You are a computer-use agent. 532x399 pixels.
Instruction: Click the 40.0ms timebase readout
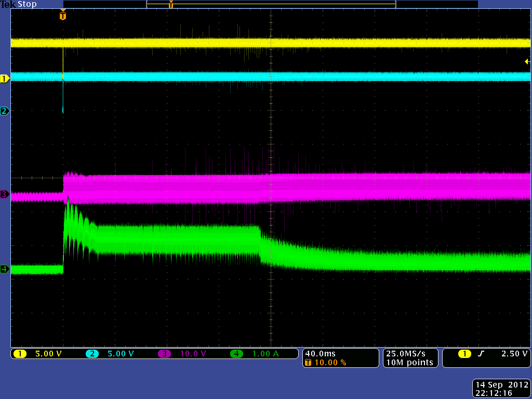coord(320,353)
